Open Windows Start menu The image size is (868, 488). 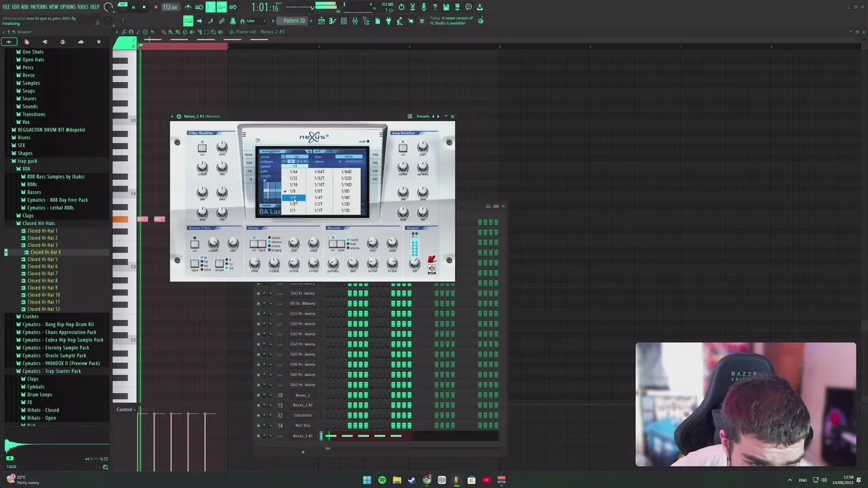[x=367, y=480]
